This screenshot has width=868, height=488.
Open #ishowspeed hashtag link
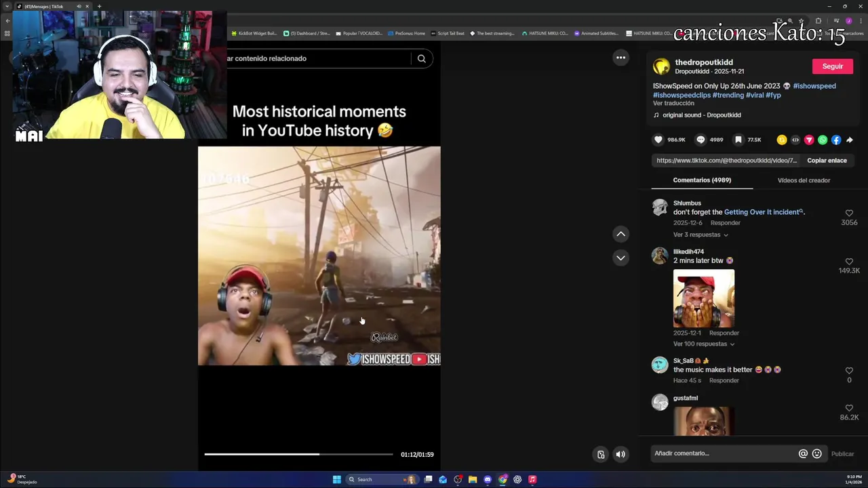coord(814,86)
